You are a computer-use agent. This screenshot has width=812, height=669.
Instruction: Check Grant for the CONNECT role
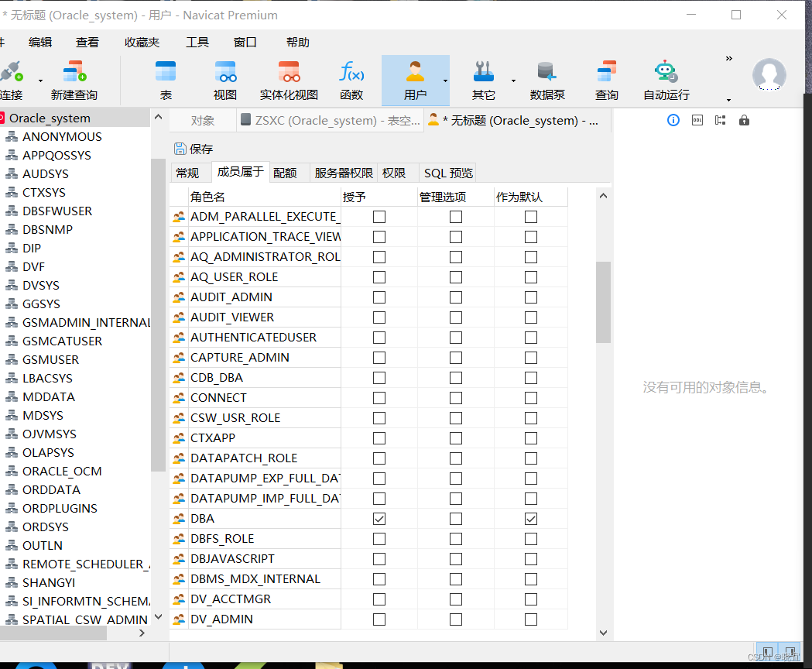[x=379, y=398]
